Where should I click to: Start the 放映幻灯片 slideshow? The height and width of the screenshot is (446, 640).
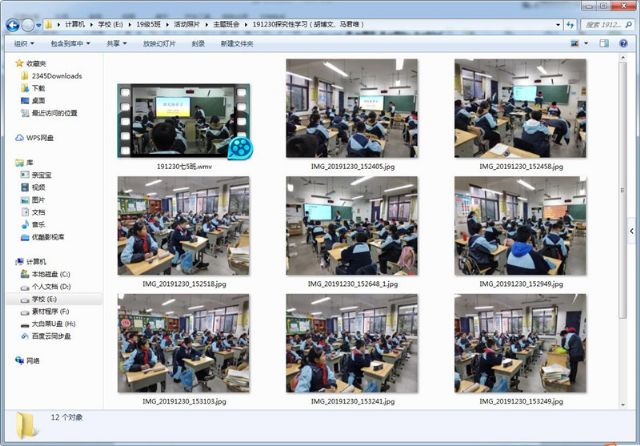[x=159, y=43]
